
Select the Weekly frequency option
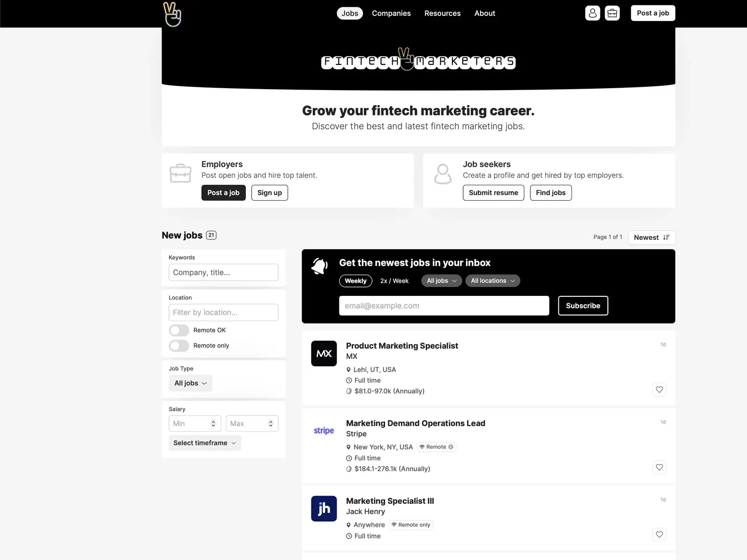click(x=356, y=281)
